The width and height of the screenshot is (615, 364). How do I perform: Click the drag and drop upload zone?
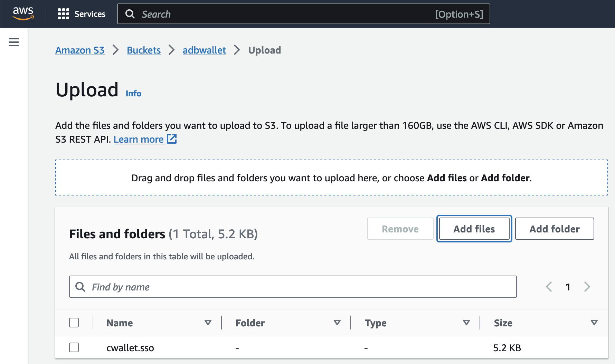332,178
